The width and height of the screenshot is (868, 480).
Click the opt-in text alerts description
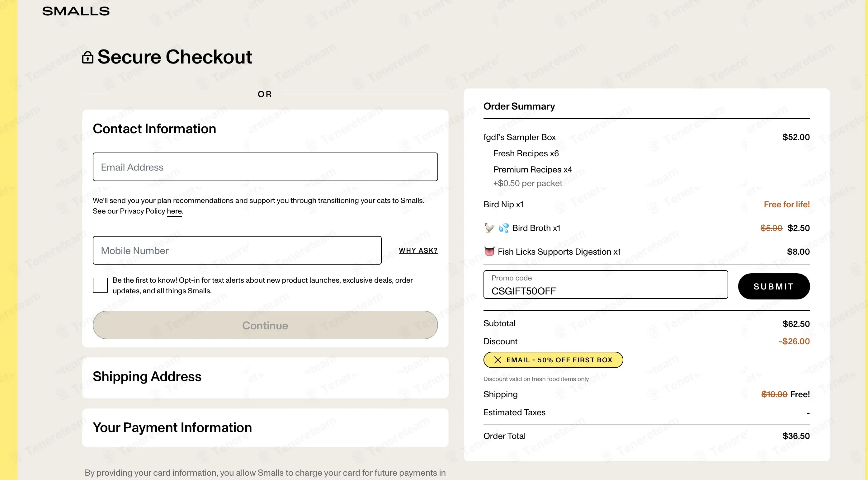pyautogui.click(x=262, y=285)
